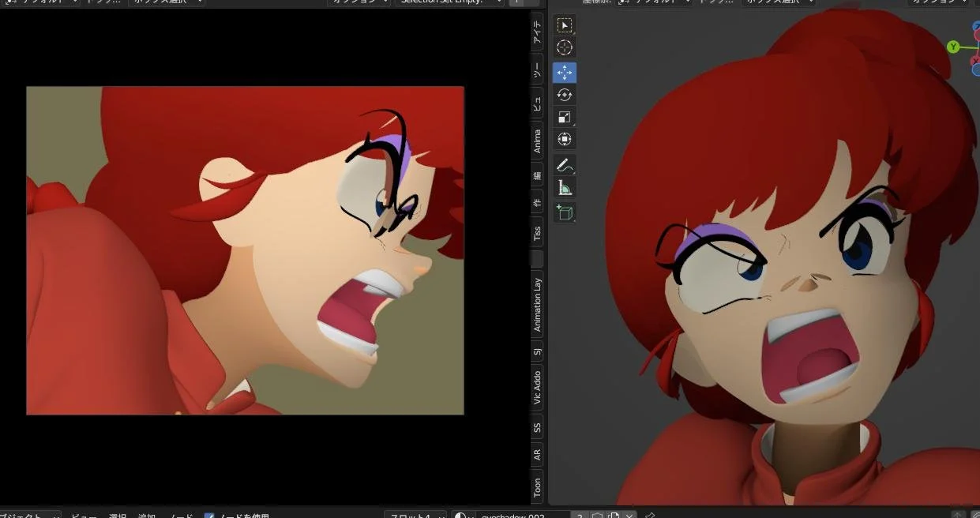
Task: Select the Measure tool
Action: click(x=565, y=187)
